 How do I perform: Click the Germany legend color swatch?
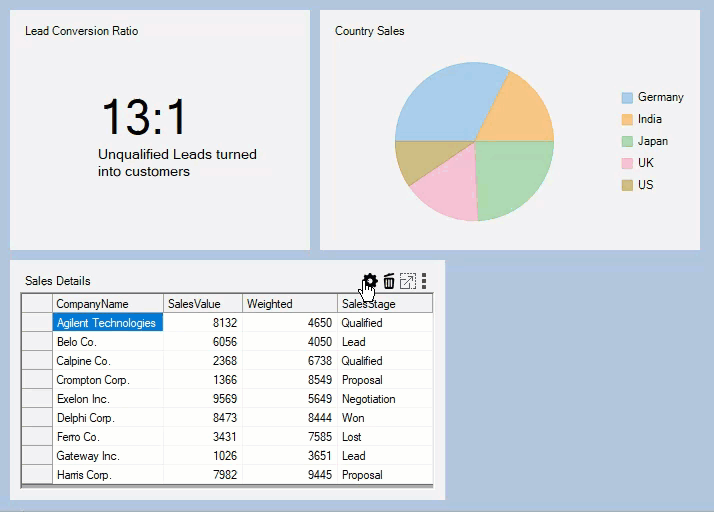(627, 98)
